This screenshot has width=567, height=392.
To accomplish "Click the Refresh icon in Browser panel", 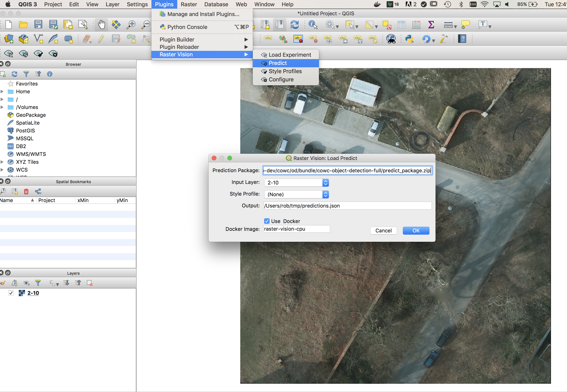I will 14,74.
